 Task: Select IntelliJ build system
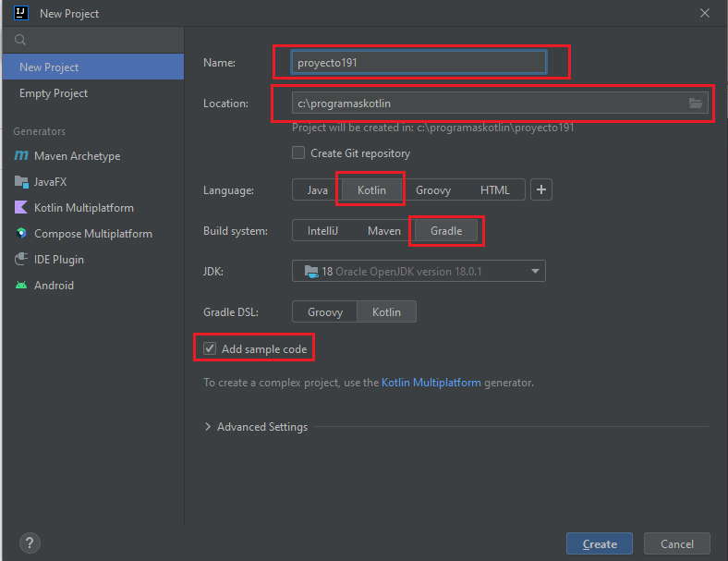tap(322, 231)
